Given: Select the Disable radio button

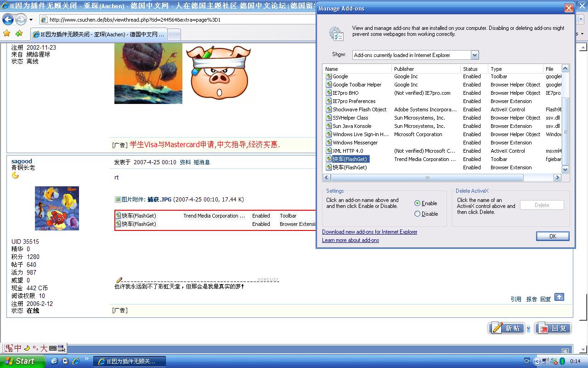Looking at the screenshot, I should 417,214.
